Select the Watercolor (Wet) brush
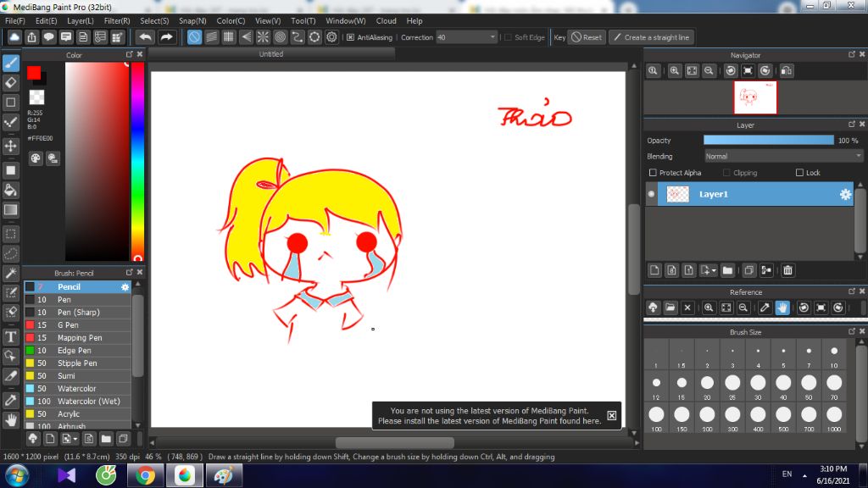 coord(77,401)
